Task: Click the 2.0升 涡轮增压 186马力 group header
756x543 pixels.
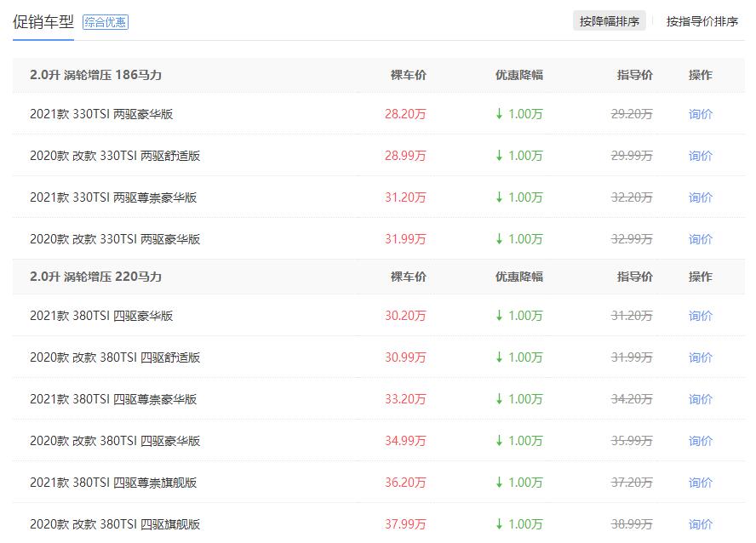Action: tap(95, 75)
